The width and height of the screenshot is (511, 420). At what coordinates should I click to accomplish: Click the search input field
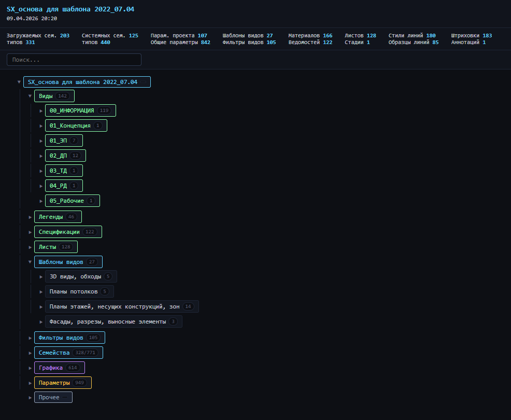click(x=74, y=60)
